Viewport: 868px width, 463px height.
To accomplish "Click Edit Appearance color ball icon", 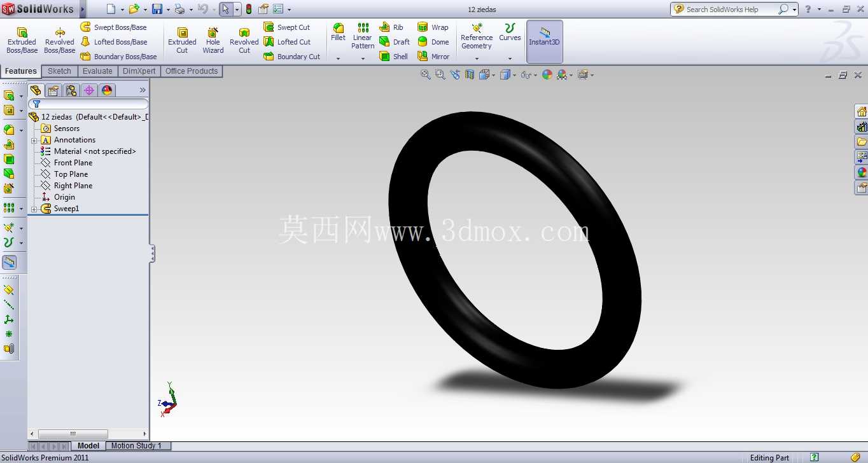I will pyautogui.click(x=547, y=74).
